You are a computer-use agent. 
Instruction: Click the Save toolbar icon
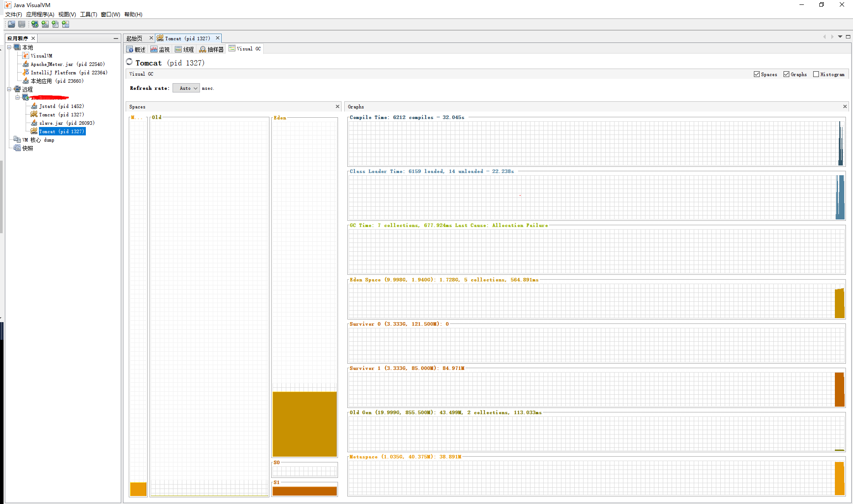coord(21,24)
